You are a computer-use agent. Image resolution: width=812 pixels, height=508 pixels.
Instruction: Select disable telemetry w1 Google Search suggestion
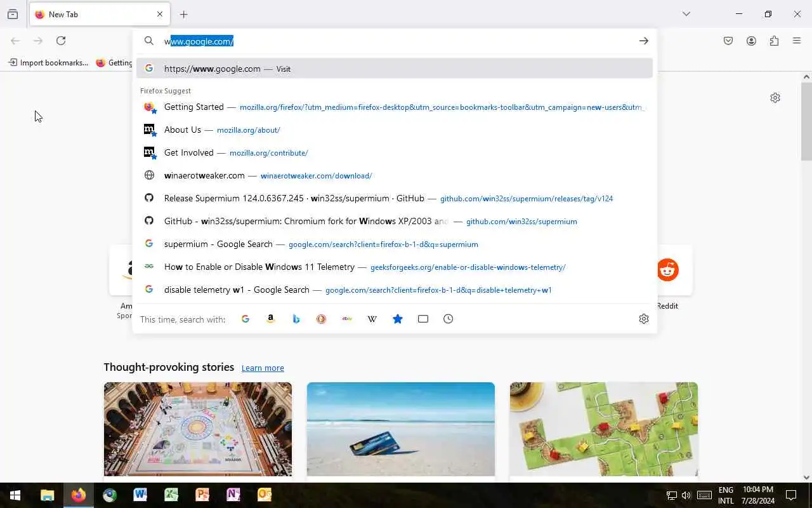395,290
